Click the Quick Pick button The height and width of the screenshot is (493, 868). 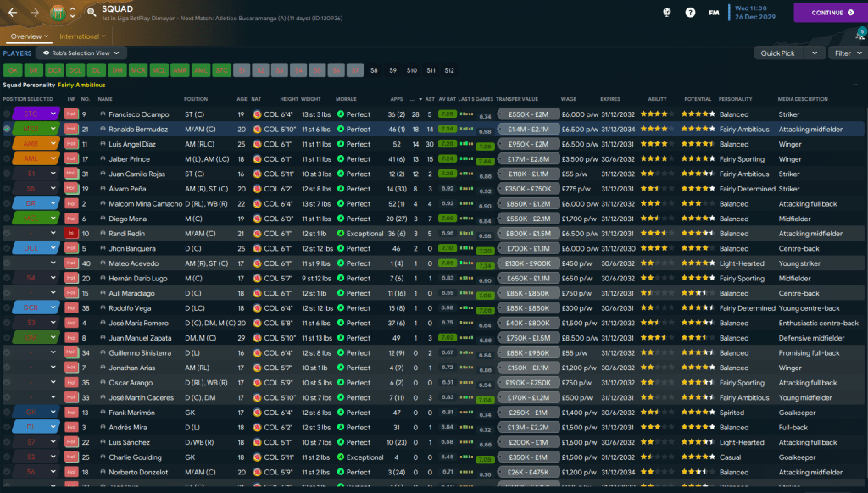777,53
